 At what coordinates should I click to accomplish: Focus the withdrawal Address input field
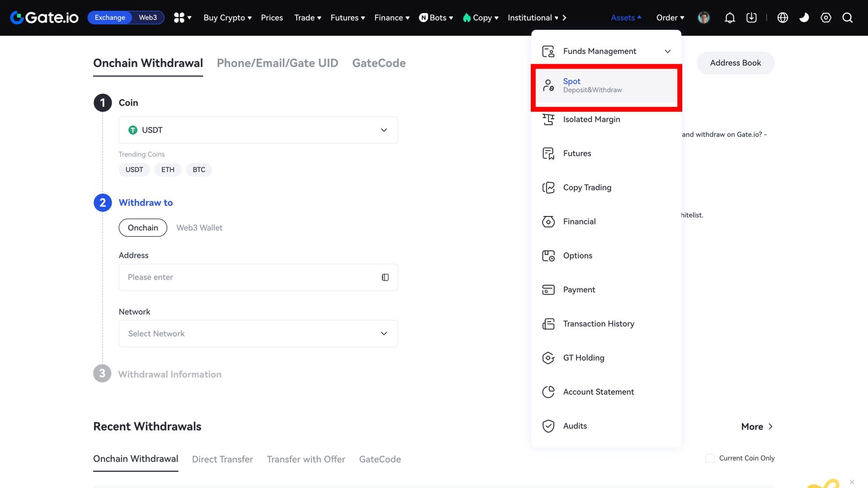258,277
